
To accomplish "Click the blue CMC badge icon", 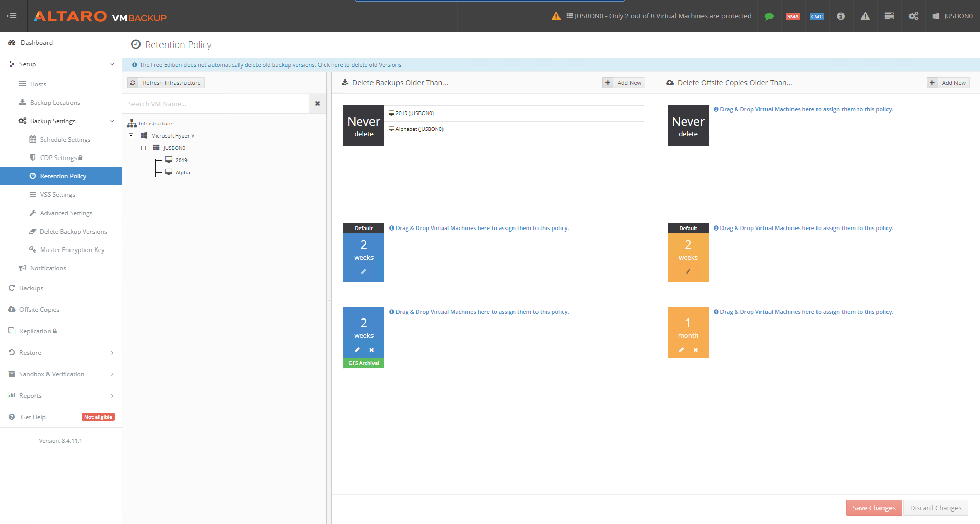I will tap(816, 16).
